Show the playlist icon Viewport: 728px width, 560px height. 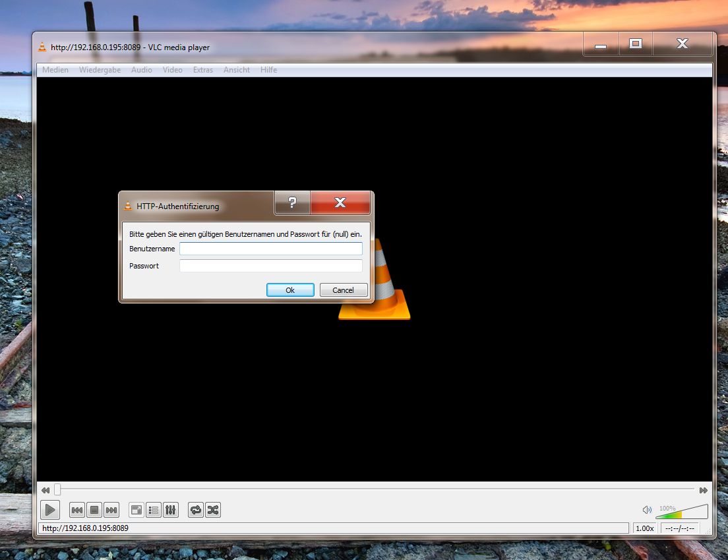154,510
